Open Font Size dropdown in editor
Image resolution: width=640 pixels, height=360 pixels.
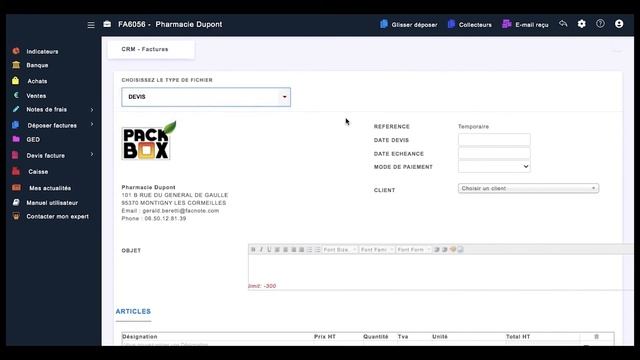pos(340,250)
